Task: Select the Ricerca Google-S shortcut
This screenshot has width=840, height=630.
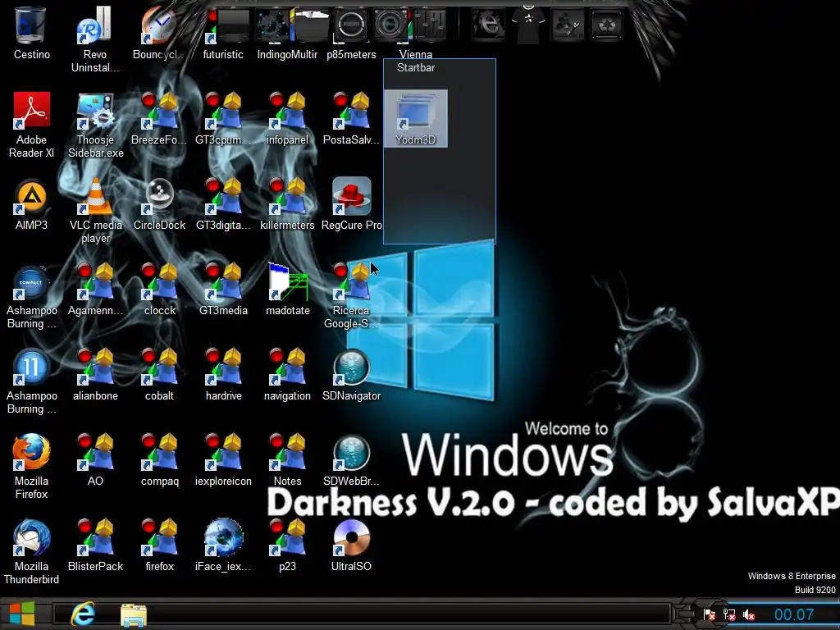Action: pos(351,282)
